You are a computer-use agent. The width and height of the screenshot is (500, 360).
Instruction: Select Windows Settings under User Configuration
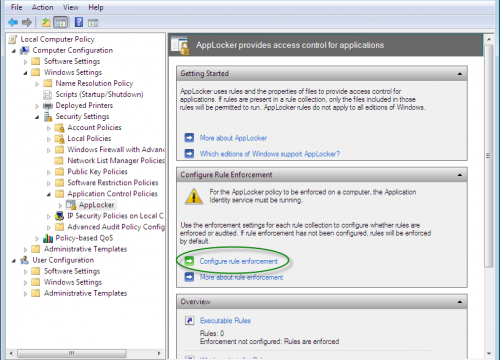[x=73, y=282]
